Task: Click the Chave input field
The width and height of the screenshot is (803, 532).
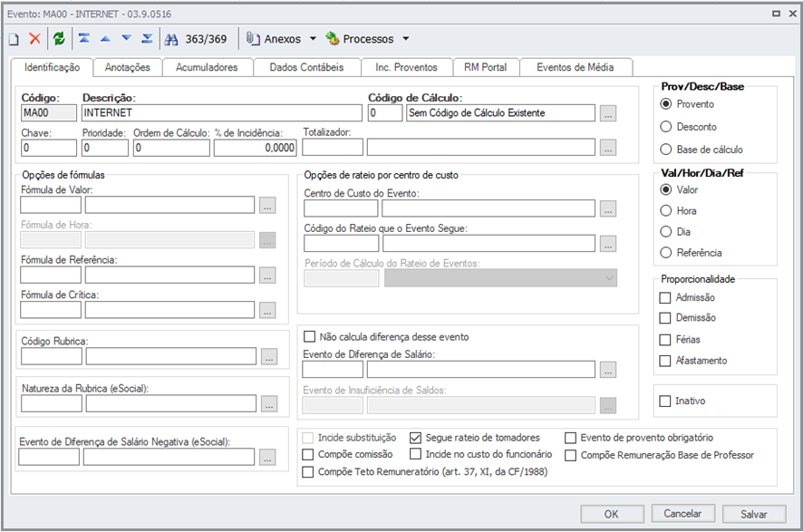Action: 49,148
